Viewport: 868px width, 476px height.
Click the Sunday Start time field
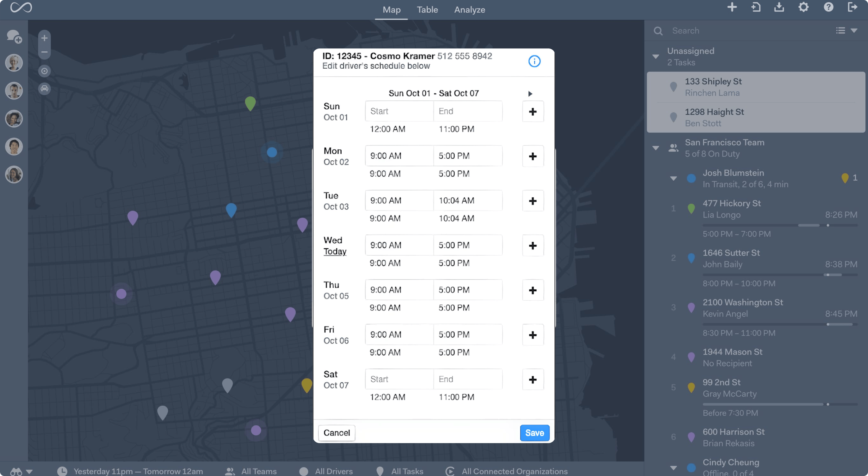click(x=399, y=111)
